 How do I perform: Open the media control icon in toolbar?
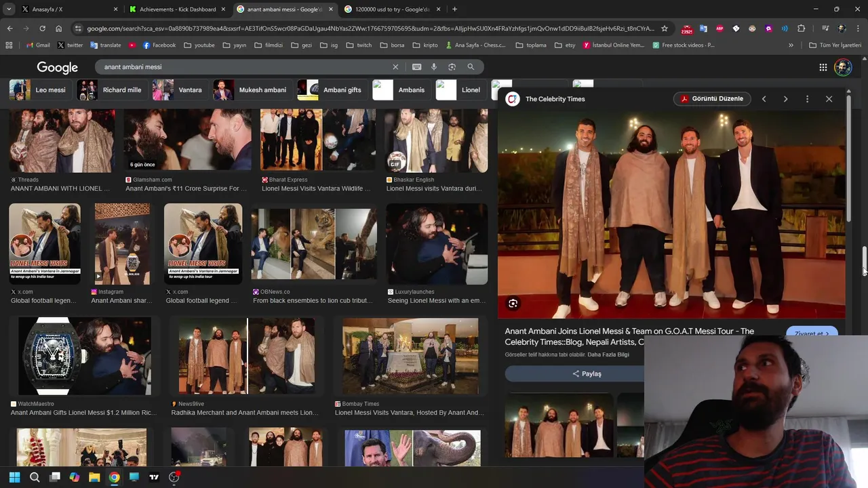(x=825, y=28)
